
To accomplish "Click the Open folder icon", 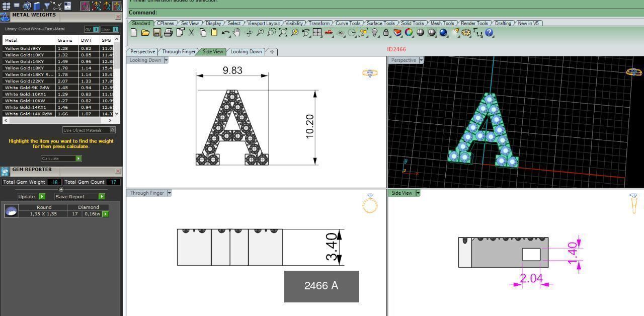I will click(x=145, y=33).
